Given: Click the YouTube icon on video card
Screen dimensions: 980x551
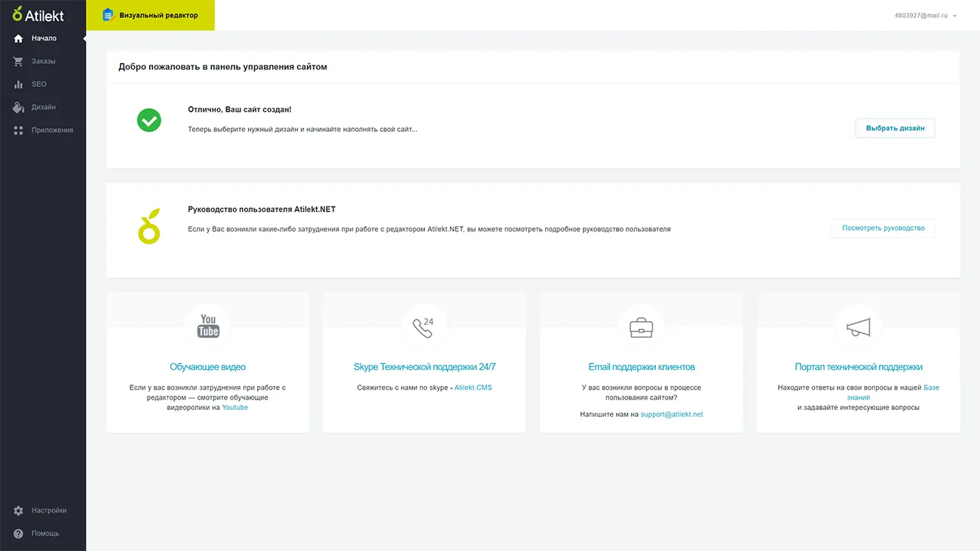Looking at the screenshot, I should point(208,327).
